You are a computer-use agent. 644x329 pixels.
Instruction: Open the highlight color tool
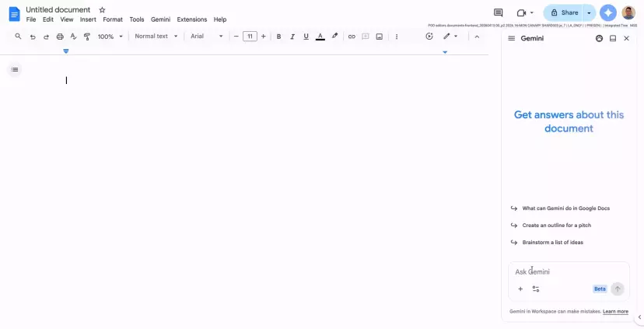click(x=334, y=36)
